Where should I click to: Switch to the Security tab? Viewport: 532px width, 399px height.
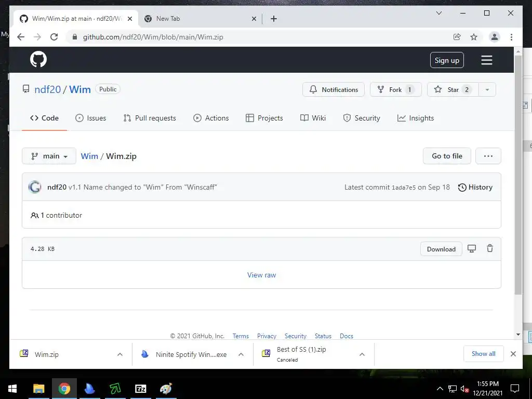(x=362, y=118)
